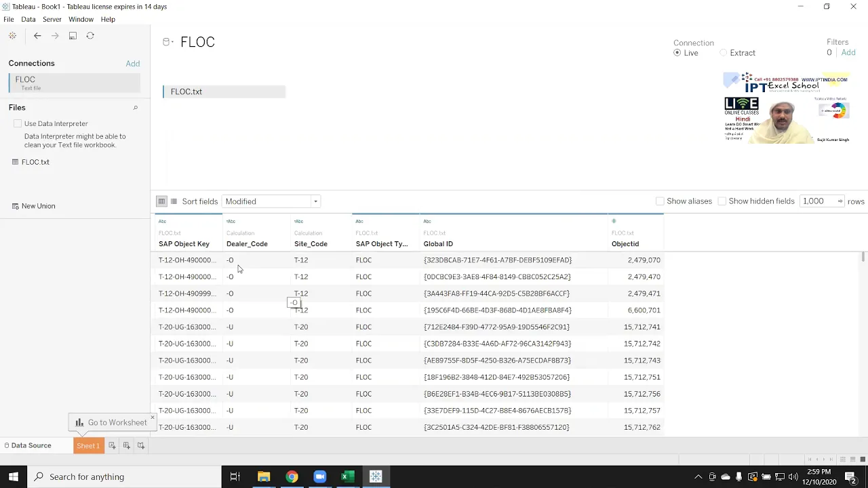Click the data source cylinder icon beside FLOC title
Screen dimensions: 868x488
click(x=167, y=42)
